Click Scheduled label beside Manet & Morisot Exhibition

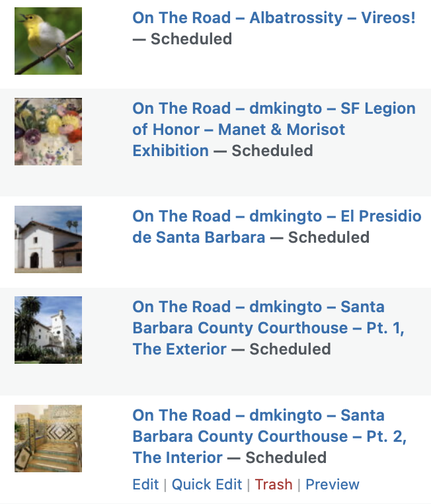coord(272,151)
